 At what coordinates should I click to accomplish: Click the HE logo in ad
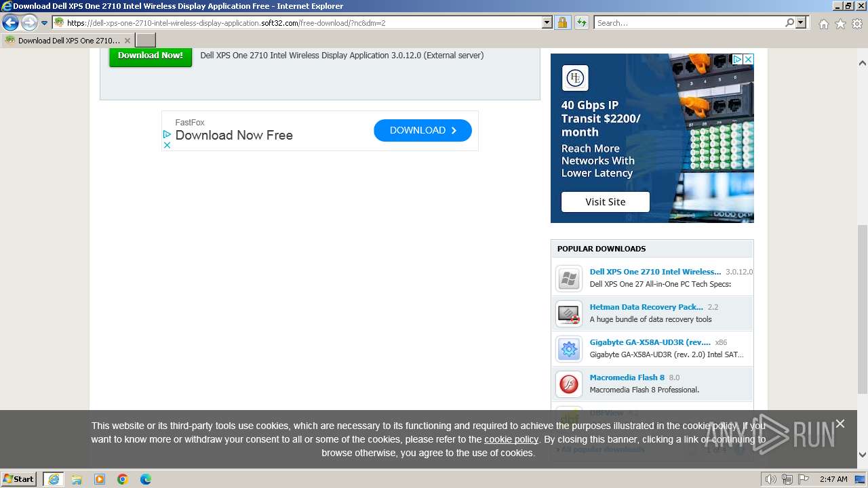point(575,78)
